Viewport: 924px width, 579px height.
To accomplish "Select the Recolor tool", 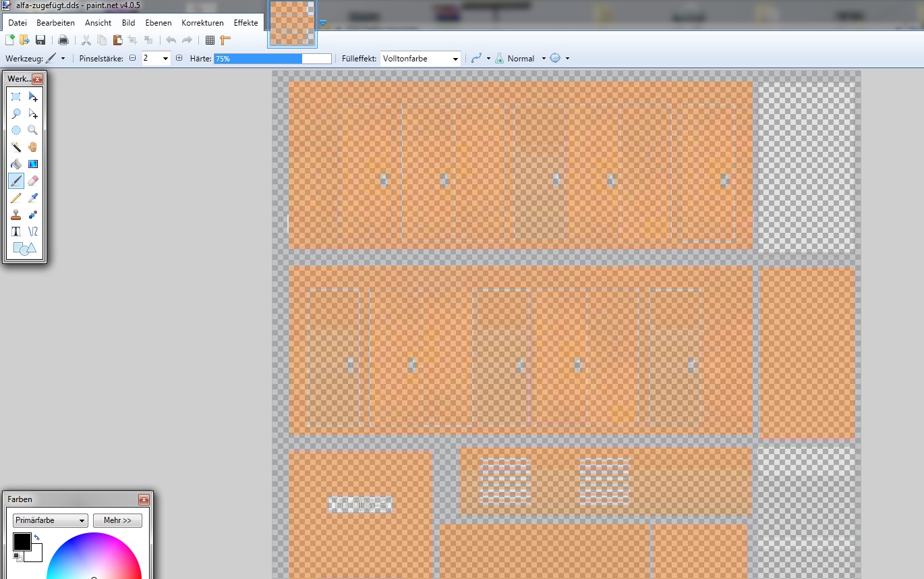I will (x=33, y=215).
